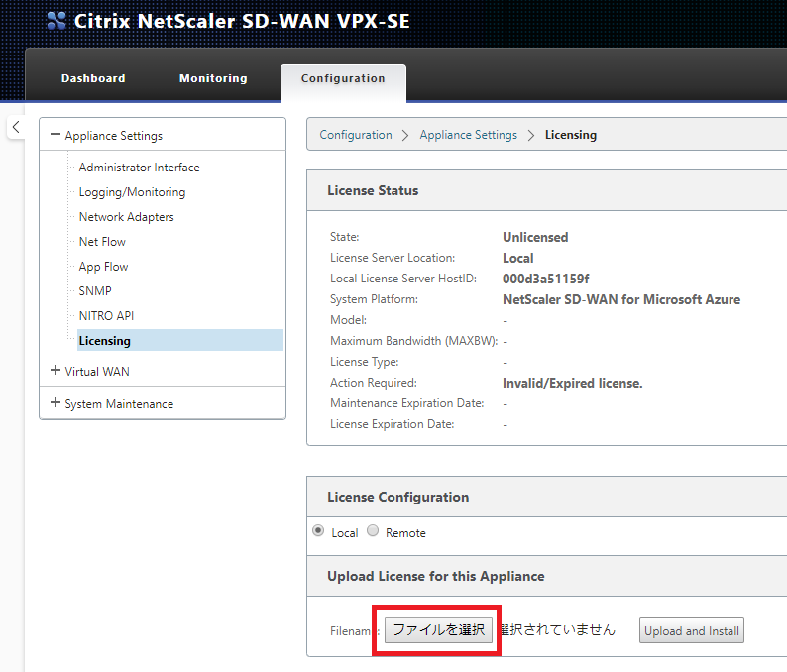The width and height of the screenshot is (787, 672).
Task: Open the App Flow settings
Action: [x=103, y=267]
